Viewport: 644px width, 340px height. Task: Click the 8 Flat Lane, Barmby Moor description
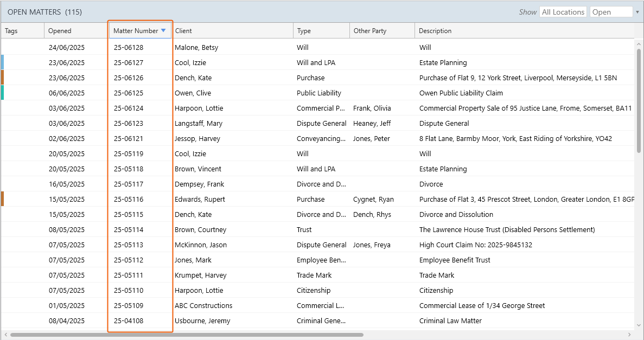[x=515, y=138]
